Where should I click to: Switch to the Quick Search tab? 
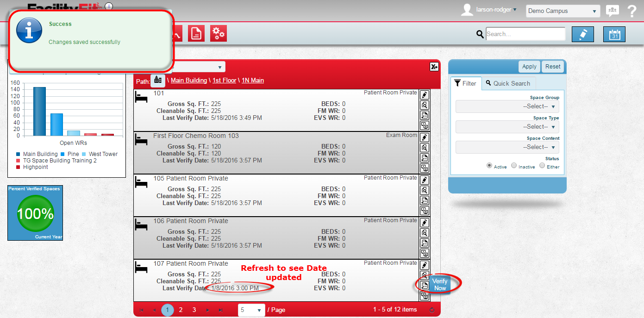pos(508,83)
